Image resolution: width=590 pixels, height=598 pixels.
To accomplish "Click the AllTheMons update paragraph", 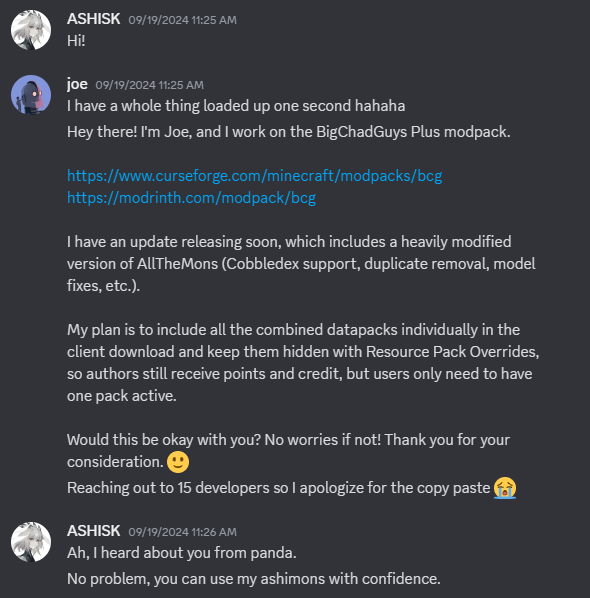I will coord(301,264).
